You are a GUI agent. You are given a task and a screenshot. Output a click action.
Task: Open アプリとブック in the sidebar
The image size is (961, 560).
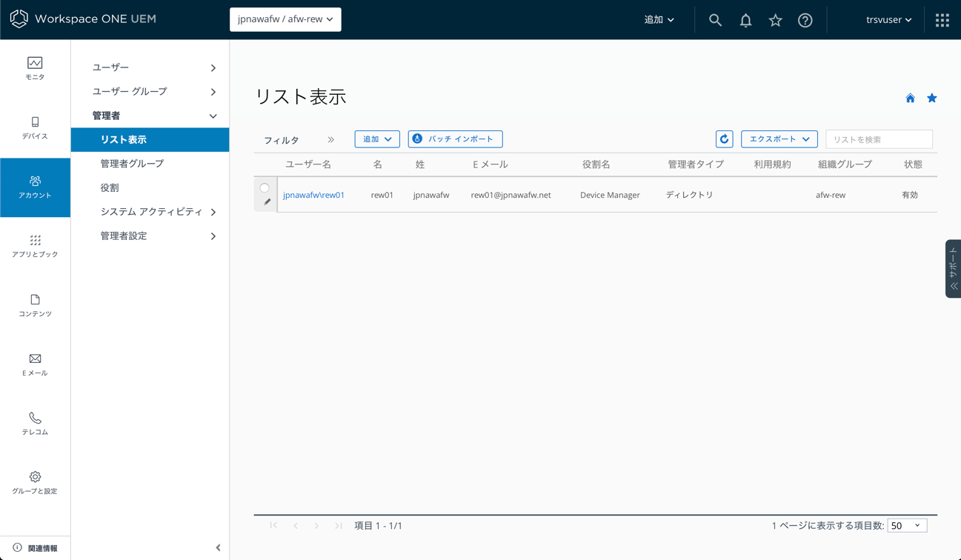tap(35, 246)
